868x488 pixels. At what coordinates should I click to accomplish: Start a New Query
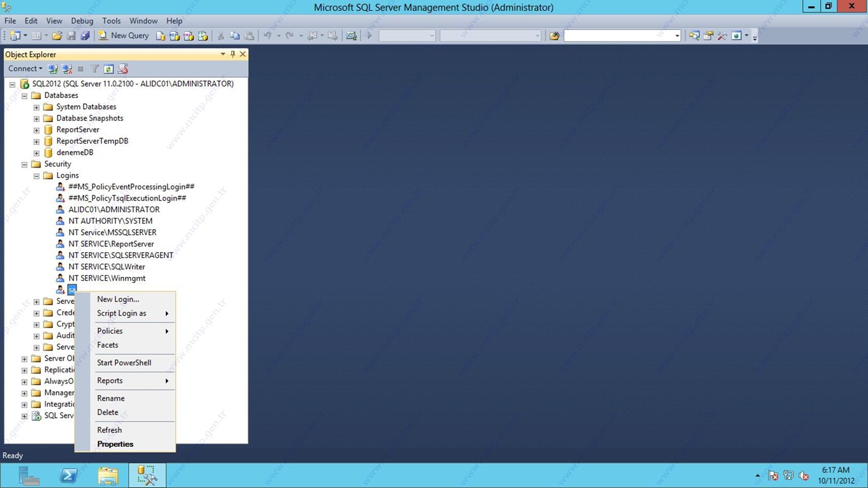[x=123, y=36]
